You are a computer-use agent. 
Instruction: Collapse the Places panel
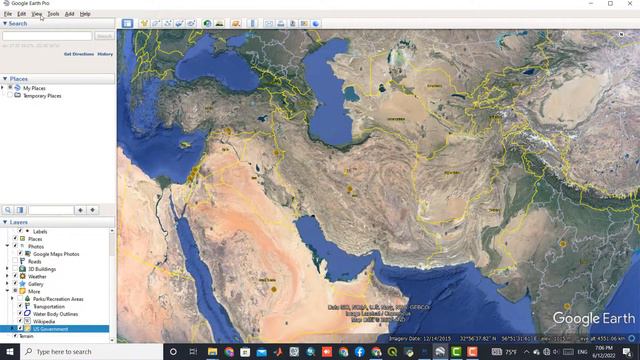click(x=5, y=78)
